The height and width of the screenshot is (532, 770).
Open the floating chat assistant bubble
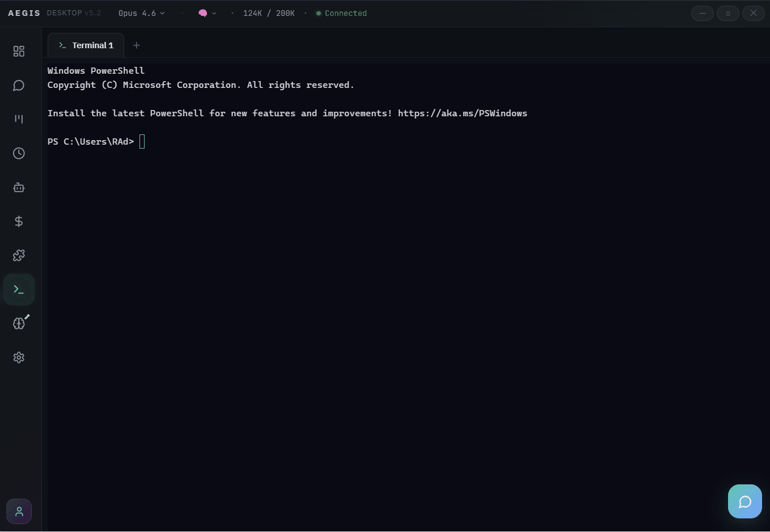tap(744, 501)
